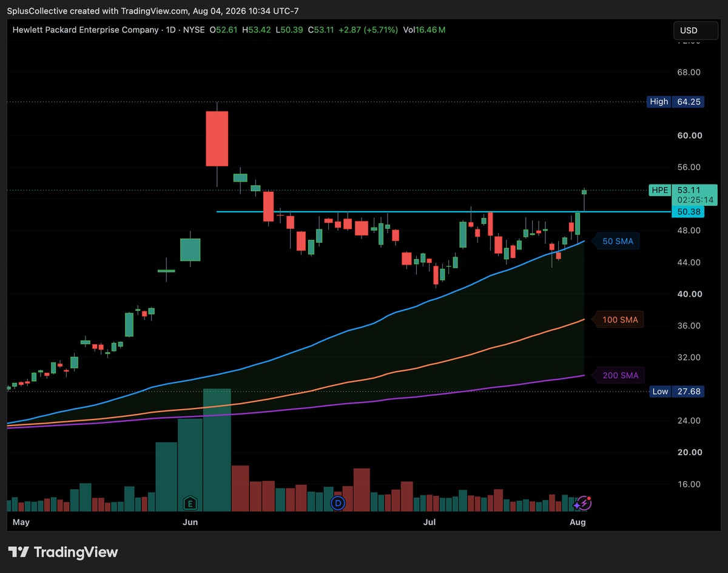Image resolution: width=728 pixels, height=573 pixels.
Task: Click the day low L50.39 value
Action: [290, 30]
